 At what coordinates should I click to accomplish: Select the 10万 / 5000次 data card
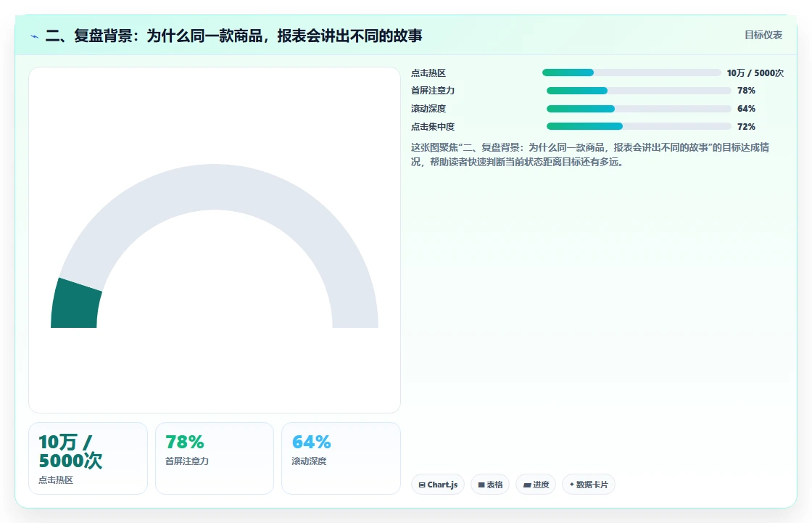pos(88,458)
